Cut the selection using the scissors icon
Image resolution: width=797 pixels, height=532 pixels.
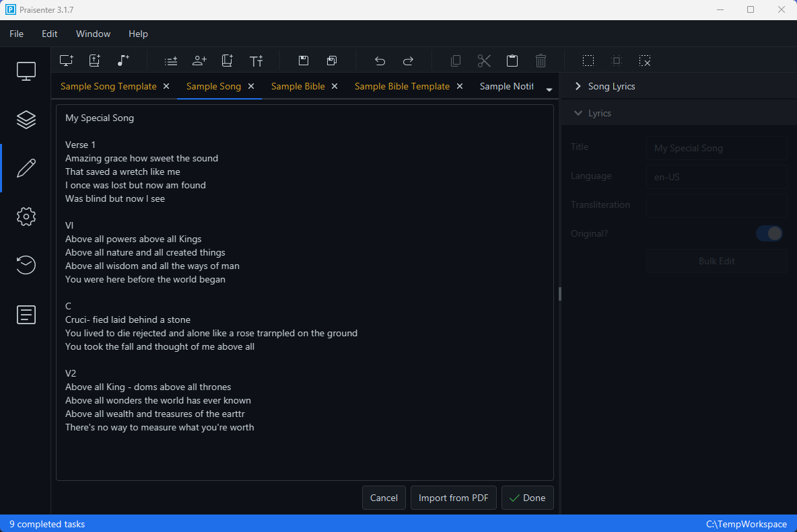coord(484,60)
